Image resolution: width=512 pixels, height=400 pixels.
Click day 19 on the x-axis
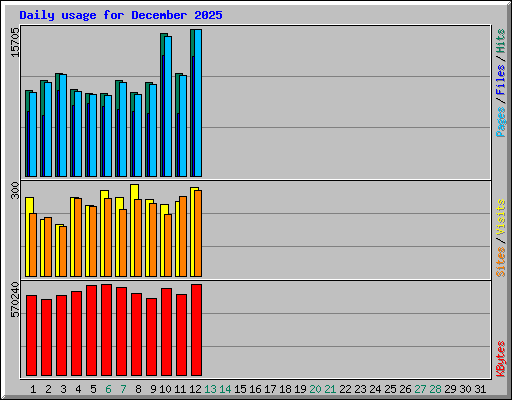coord(300,389)
